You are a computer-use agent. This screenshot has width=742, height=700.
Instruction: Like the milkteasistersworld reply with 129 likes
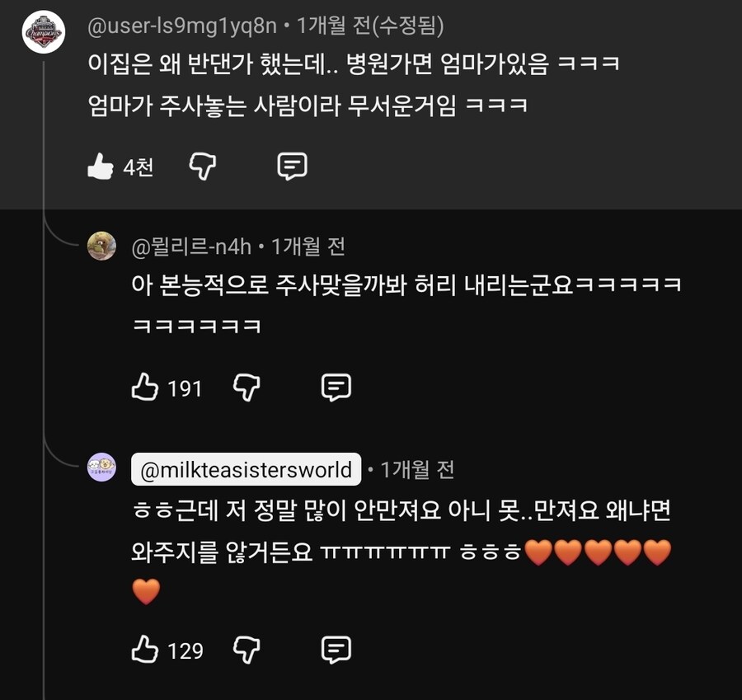coord(145,650)
